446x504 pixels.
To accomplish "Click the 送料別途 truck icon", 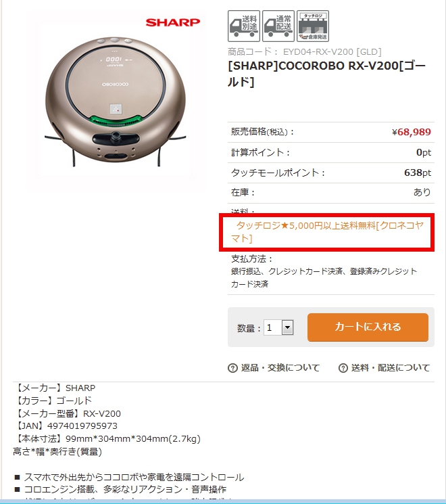I will pos(244,26).
